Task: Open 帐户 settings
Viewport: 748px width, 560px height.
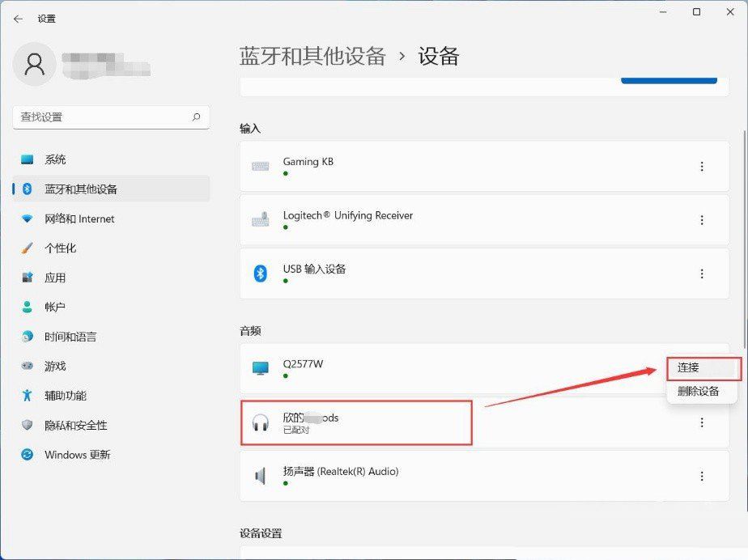Action: (111, 308)
